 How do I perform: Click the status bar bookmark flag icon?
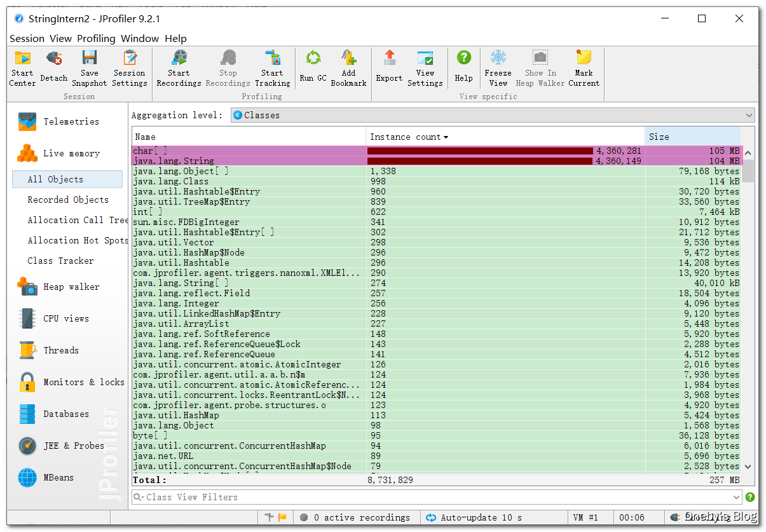pos(282,517)
